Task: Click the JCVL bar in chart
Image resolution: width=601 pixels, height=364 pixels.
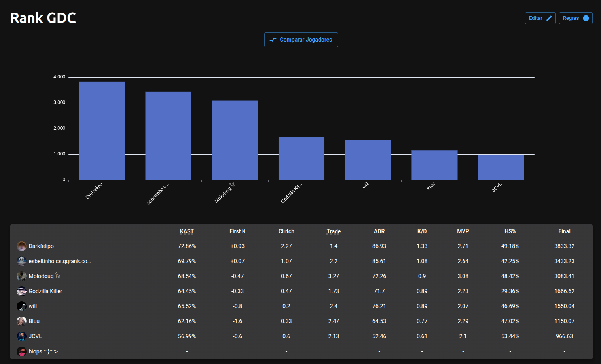Action: 501,168
